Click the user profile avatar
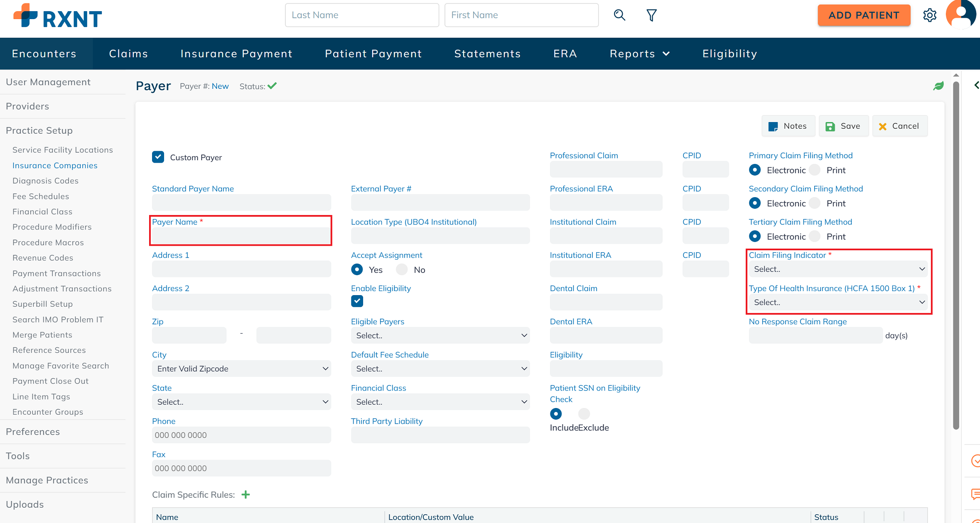 point(961,15)
